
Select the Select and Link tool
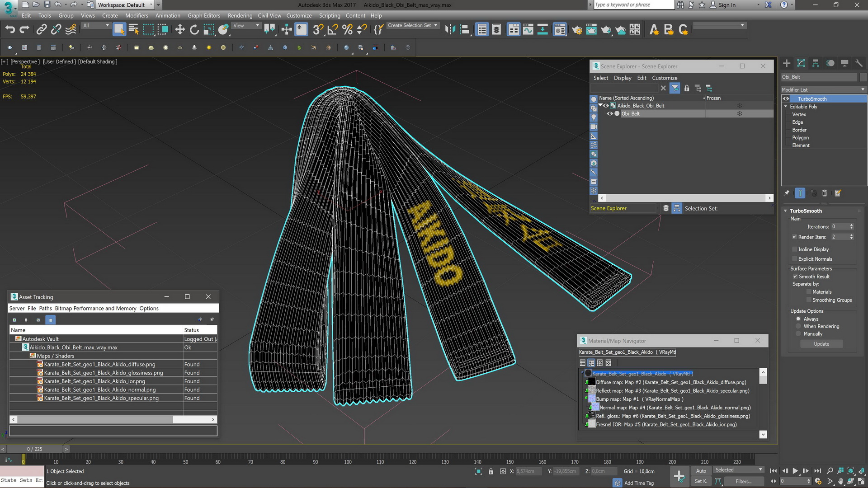pyautogui.click(x=42, y=30)
